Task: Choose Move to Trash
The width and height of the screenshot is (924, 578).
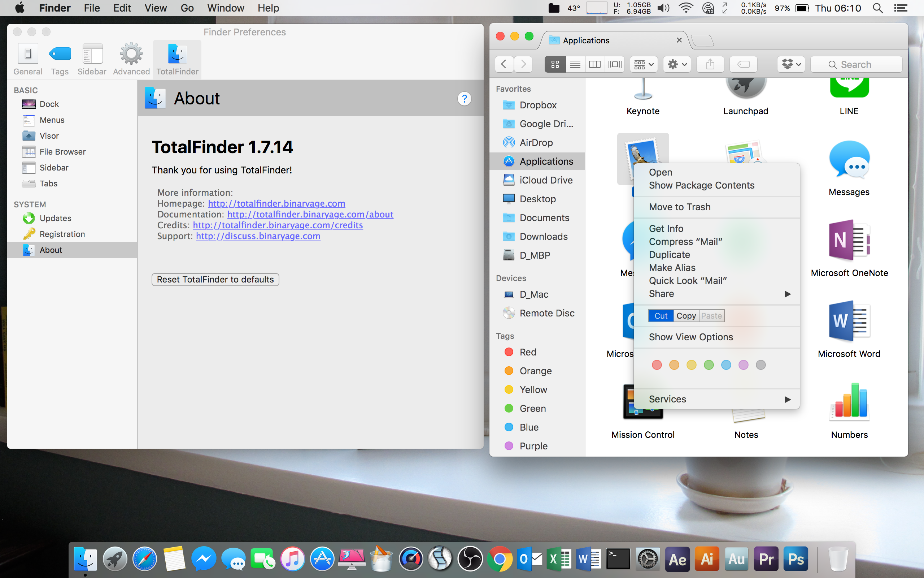Action: [717, 207]
